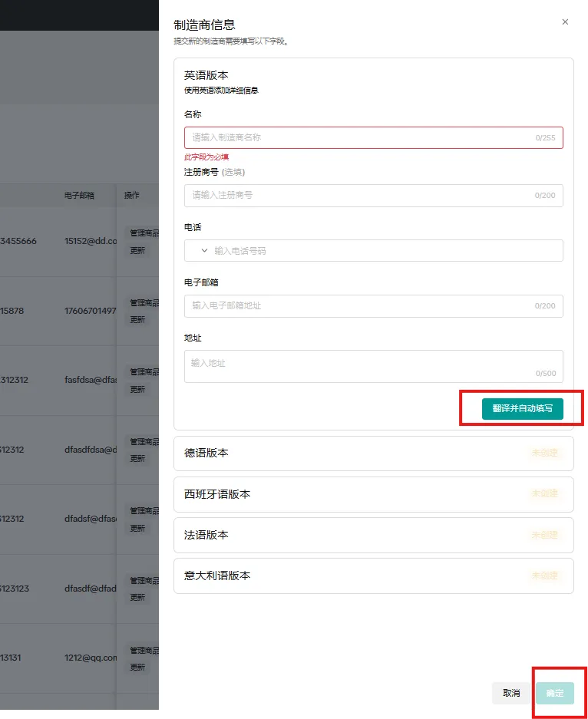Click 更新 in the 17606701497 row
Viewport: 588px width, 719px height.
click(137, 320)
